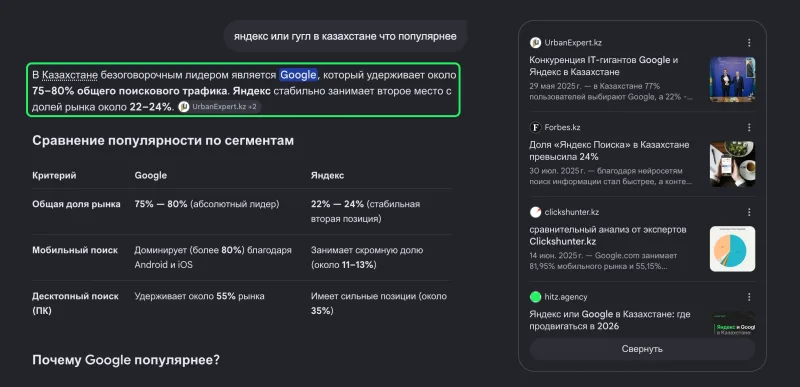
Task: Click the user query bubble about Яндекс или гугл
Action: (x=345, y=36)
